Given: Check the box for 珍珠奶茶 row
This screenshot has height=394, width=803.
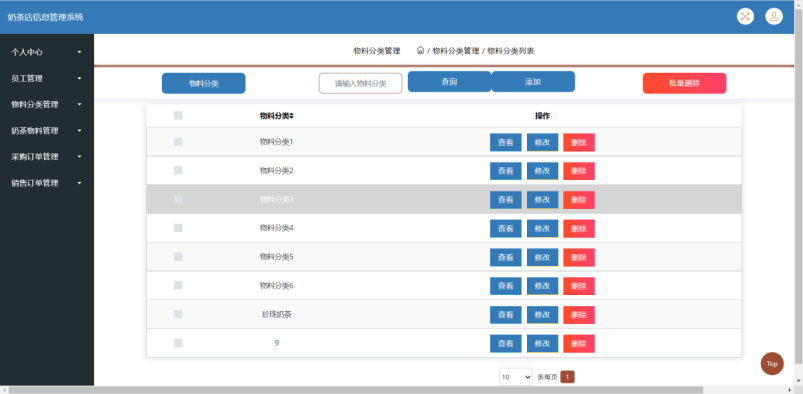Looking at the screenshot, I should (178, 314).
